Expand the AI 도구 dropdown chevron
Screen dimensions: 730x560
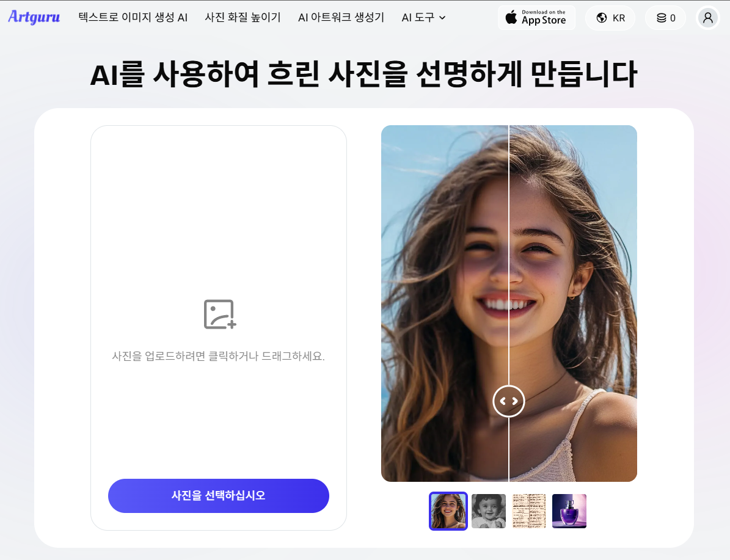point(442,18)
